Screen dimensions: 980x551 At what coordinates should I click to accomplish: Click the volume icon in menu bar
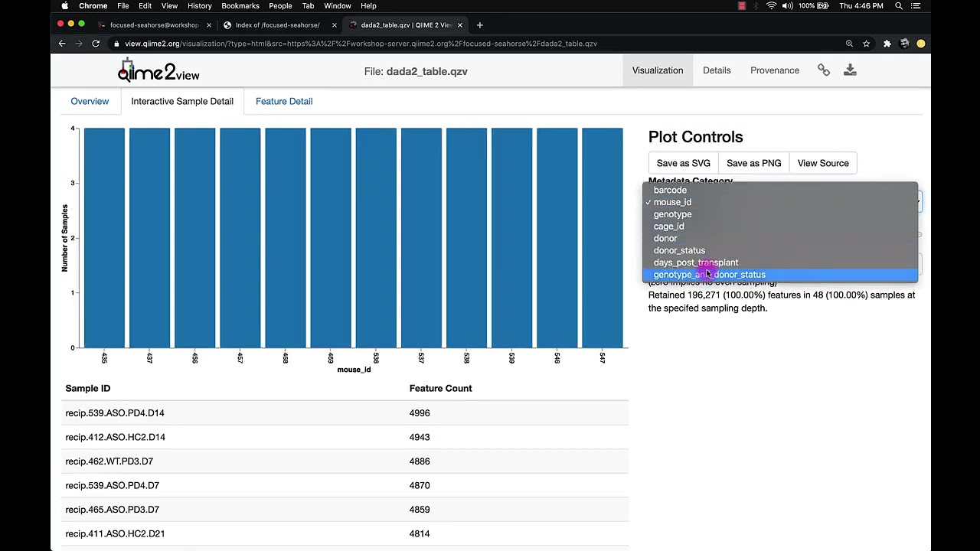[x=787, y=6]
